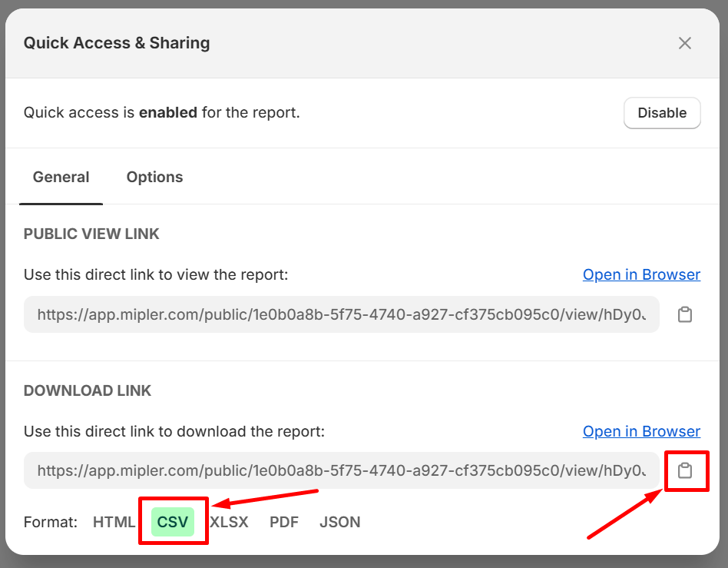Click the DOWNLOAD LINK section heading

click(88, 391)
